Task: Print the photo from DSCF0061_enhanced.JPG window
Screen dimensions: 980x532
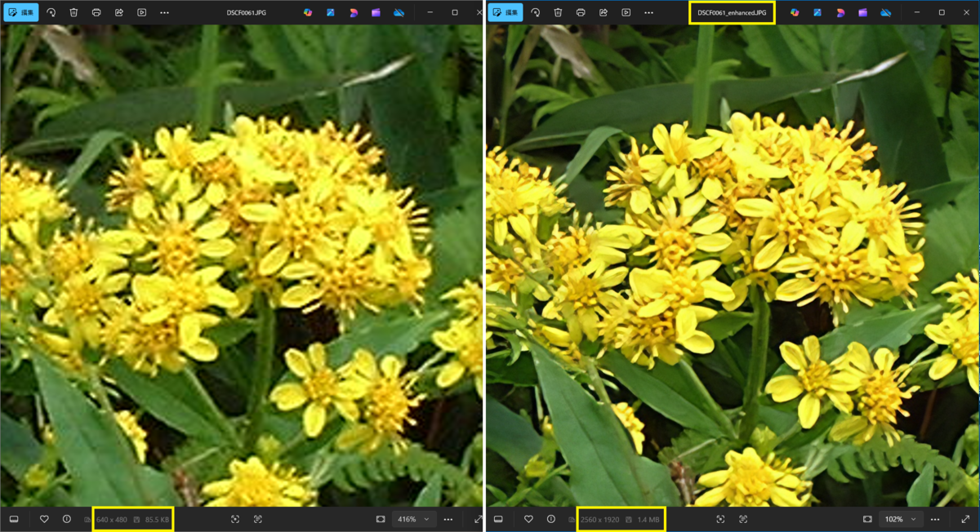Action: [581, 12]
